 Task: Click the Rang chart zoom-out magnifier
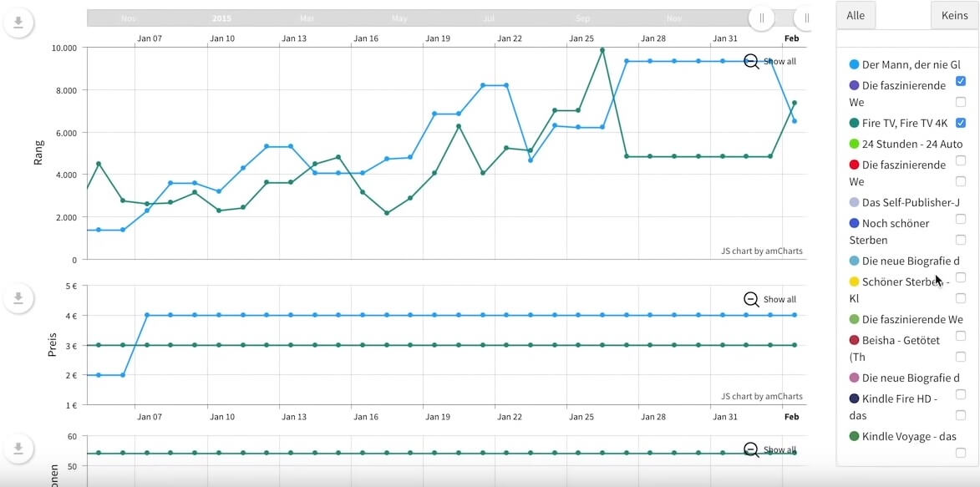[x=751, y=62]
